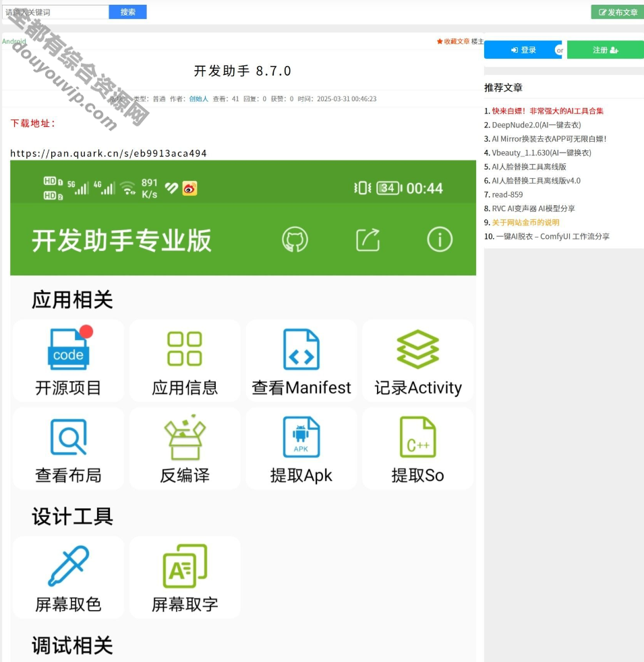Focus the keyword search input field
This screenshot has width=644, height=662.
click(x=55, y=12)
